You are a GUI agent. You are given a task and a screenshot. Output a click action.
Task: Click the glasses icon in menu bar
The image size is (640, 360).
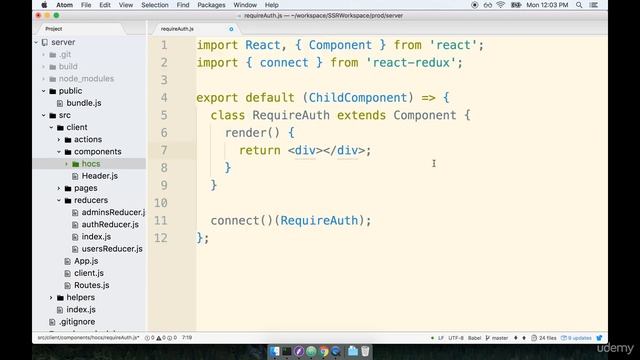pyautogui.click(x=487, y=5)
